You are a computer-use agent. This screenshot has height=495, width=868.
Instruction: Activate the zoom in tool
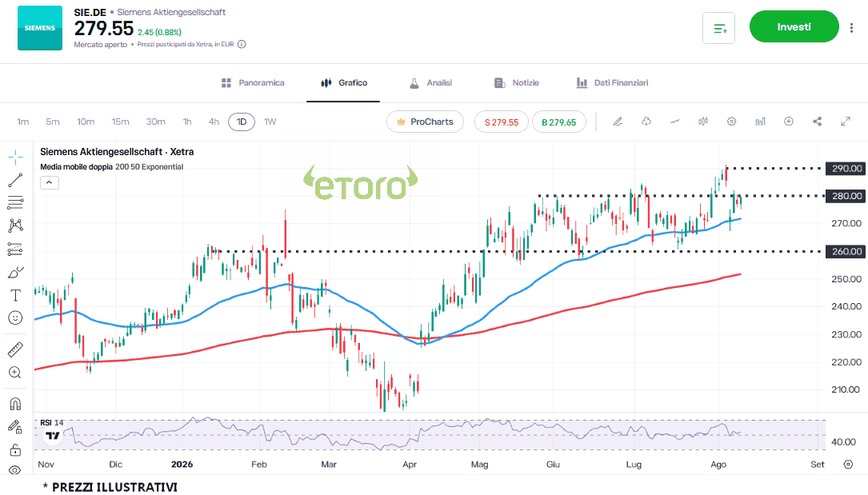(x=15, y=373)
